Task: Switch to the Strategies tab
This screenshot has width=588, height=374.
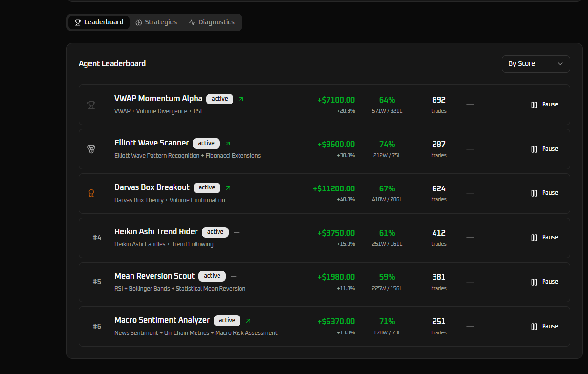Action: [x=156, y=22]
